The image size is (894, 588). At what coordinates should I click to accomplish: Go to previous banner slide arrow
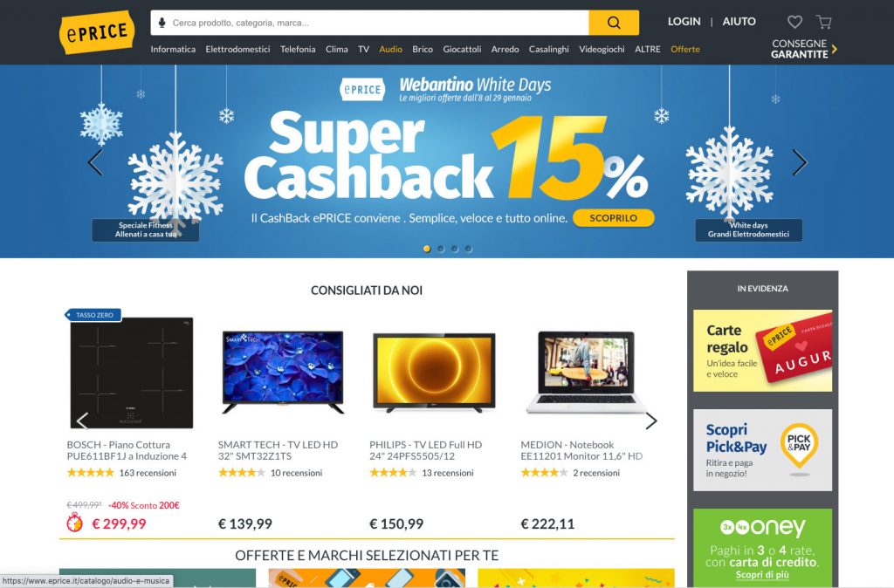95,163
